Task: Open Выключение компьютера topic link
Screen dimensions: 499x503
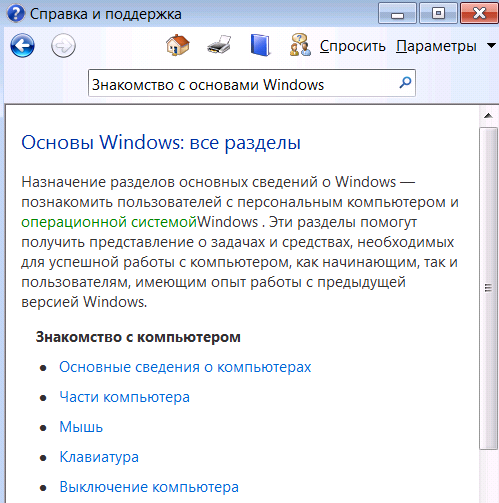Action: pyautogui.click(x=149, y=487)
